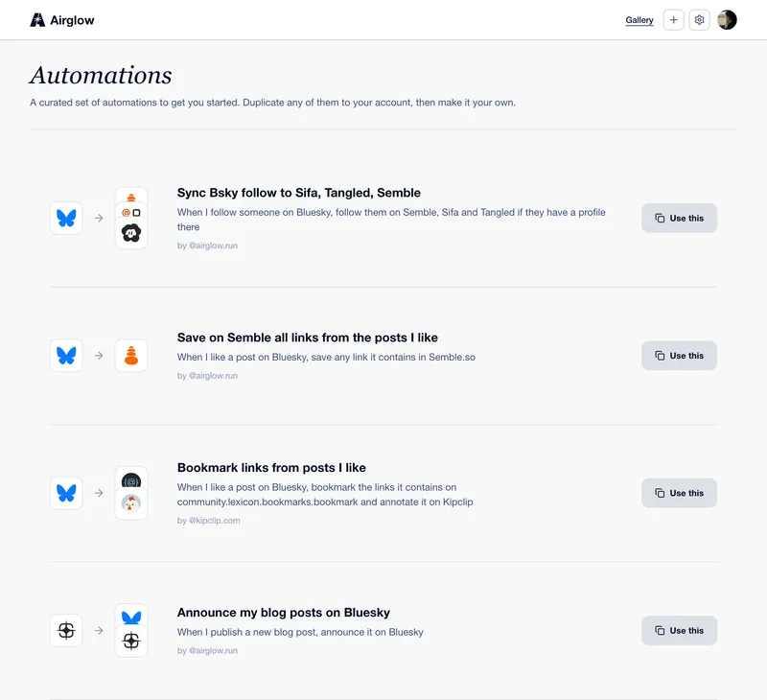
Task: Click the Bluesky butterfly icon in the Bookmark links row
Action: point(66,493)
